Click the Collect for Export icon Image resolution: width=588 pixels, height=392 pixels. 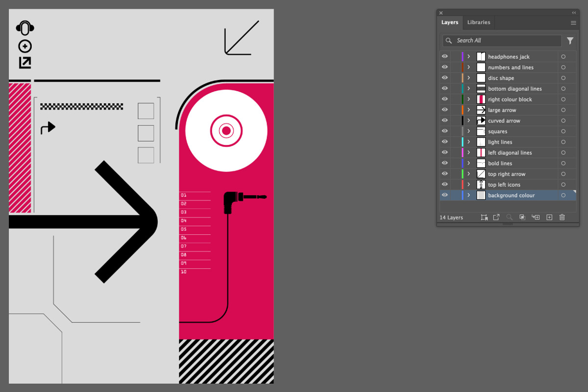[484, 217]
